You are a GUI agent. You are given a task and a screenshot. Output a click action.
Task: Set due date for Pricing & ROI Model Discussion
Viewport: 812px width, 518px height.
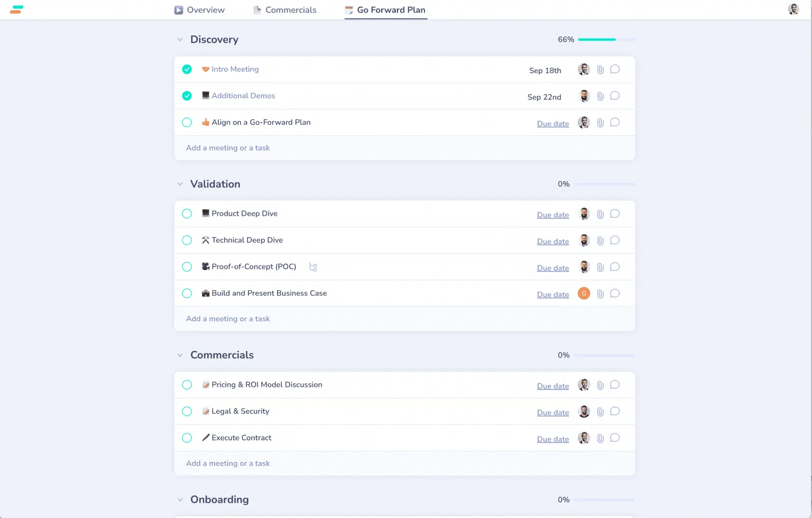point(553,386)
